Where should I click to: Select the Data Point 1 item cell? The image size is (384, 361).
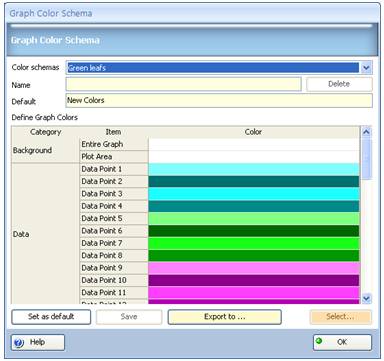(x=114, y=169)
